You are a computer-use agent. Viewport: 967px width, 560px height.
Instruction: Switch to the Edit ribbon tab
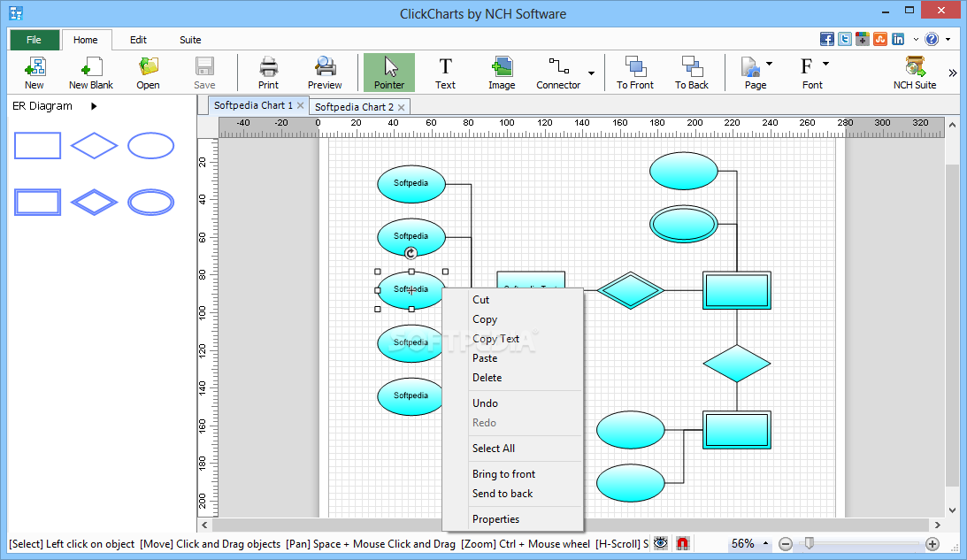(x=138, y=40)
